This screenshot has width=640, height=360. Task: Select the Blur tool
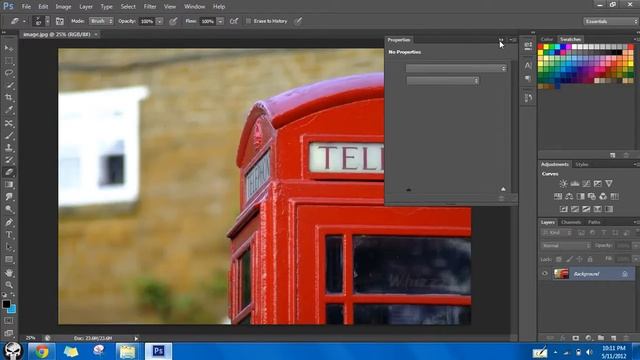pyautogui.click(x=9, y=197)
